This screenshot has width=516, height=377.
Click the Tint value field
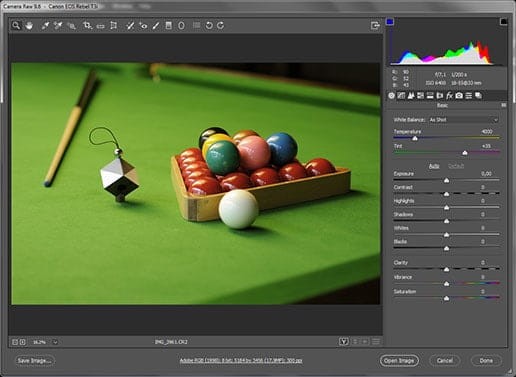pos(487,146)
